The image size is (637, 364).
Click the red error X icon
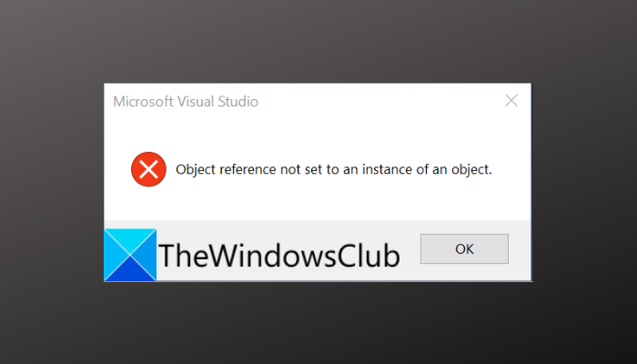click(x=148, y=169)
